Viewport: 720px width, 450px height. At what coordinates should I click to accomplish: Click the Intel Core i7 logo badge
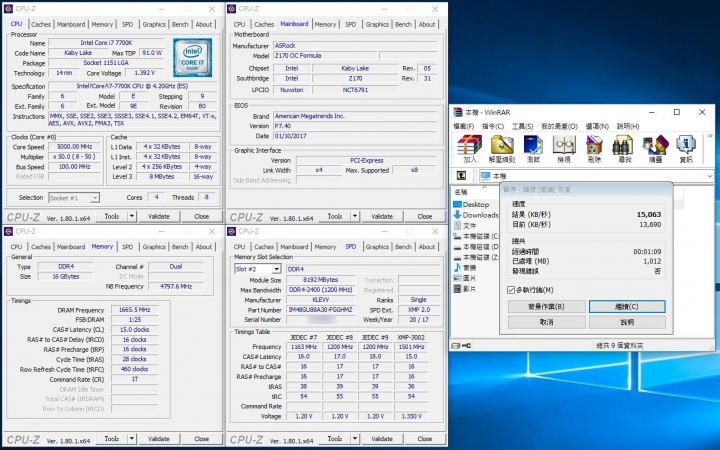tap(192, 57)
